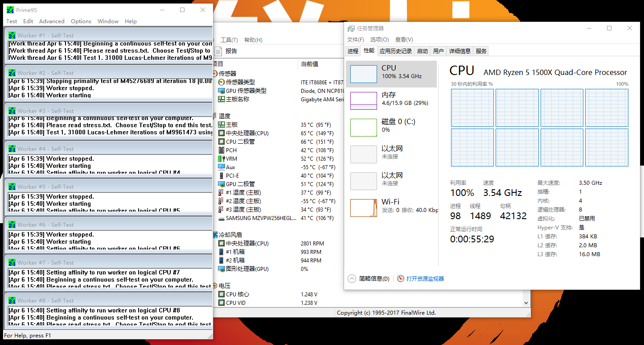Click the CPU 二极管 temperature icon
This screenshot has height=345, width=644.
222,141
